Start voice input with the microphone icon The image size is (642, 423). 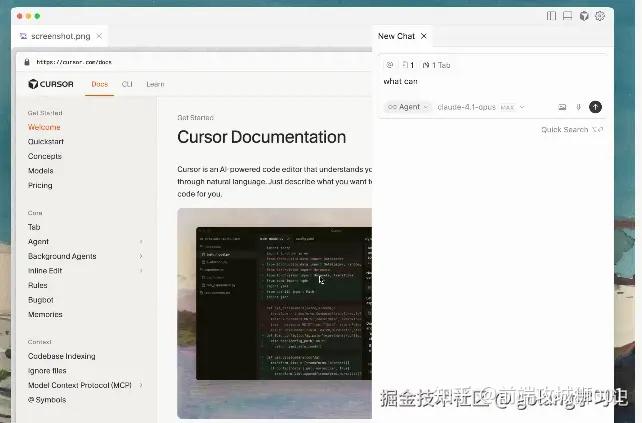click(579, 107)
